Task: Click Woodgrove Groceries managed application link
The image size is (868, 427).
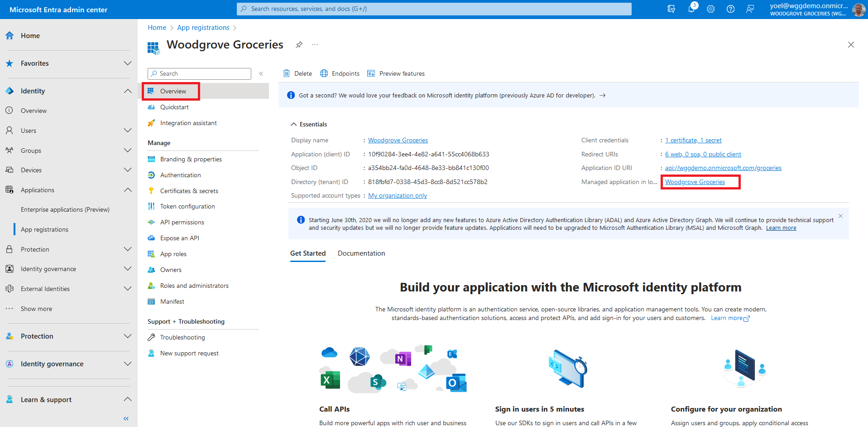Action: (x=695, y=182)
